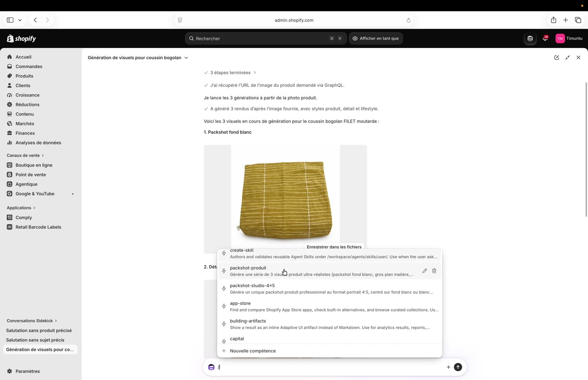Click Nouvelle compétence to add skill
Viewport: 588px width, 380px height.
pyautogui.click(x=330, y=351)
